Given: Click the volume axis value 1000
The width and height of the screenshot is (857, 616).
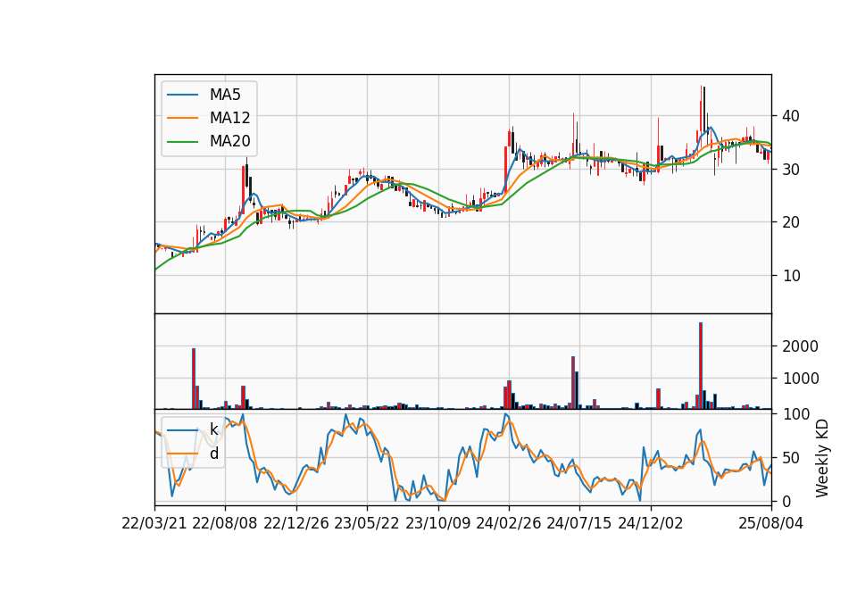Looking at the screenshot, I should tap(801, 379).
